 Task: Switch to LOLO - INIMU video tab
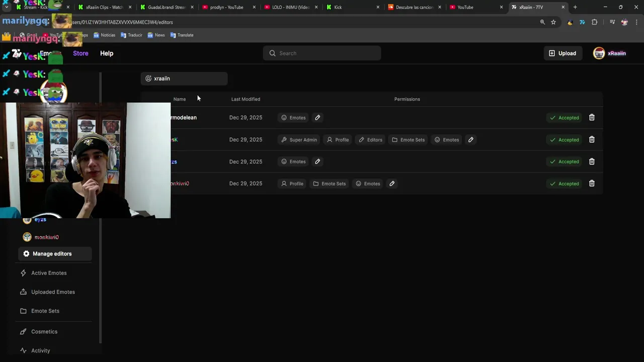pyautogui.click(x=290, y=7)
